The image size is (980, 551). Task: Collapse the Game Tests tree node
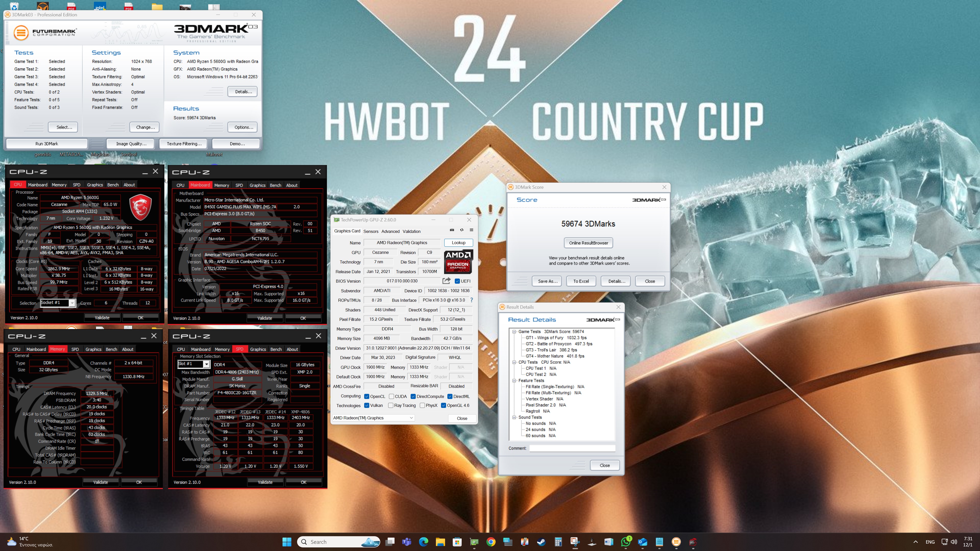(x=514, y=332)
